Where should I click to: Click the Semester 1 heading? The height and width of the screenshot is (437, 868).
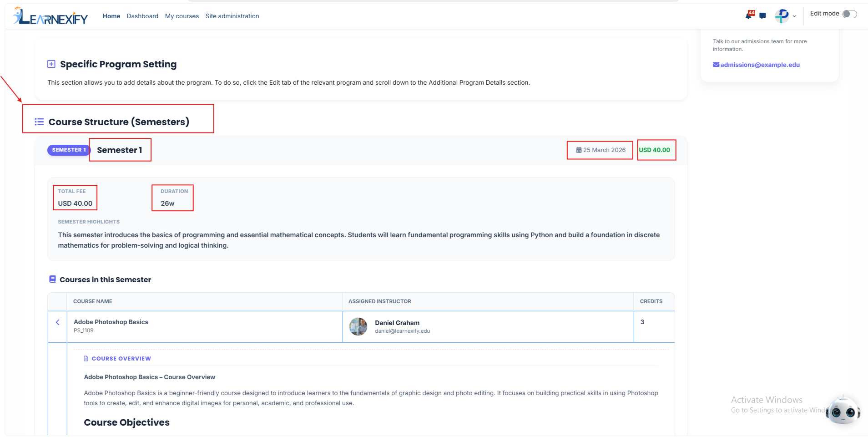120,150
